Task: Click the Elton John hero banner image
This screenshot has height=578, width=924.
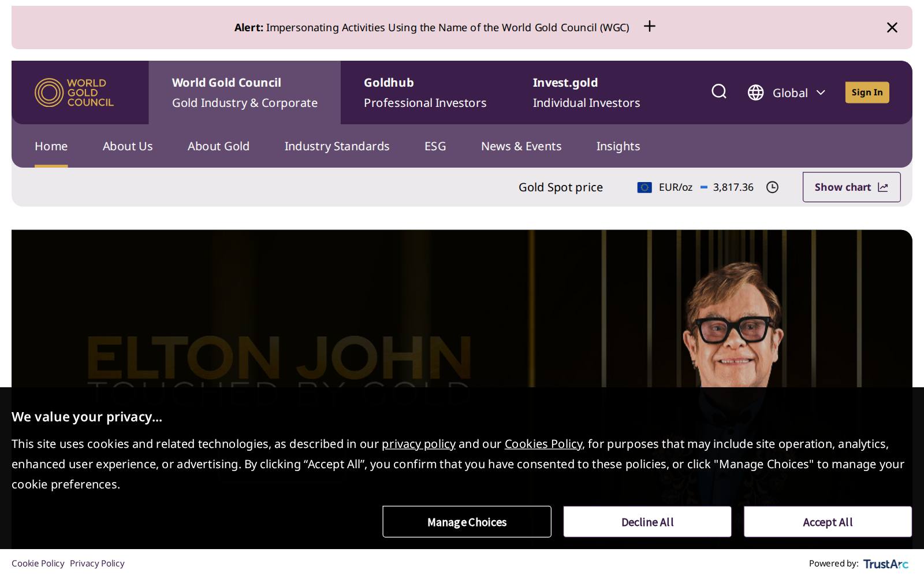Action: (x=462, y=309)
